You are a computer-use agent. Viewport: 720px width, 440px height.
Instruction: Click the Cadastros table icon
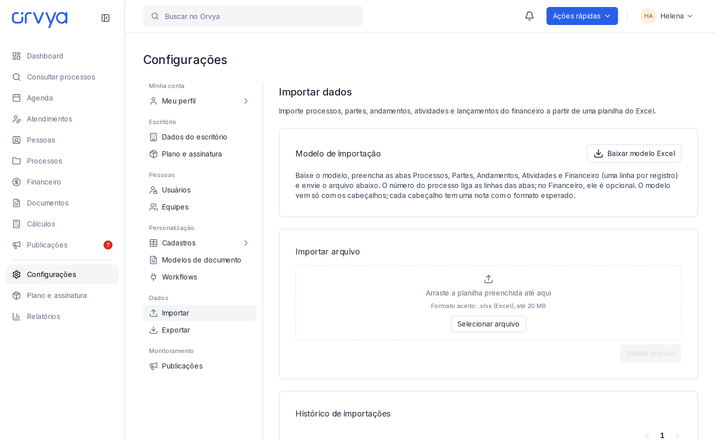coord(153,243)
